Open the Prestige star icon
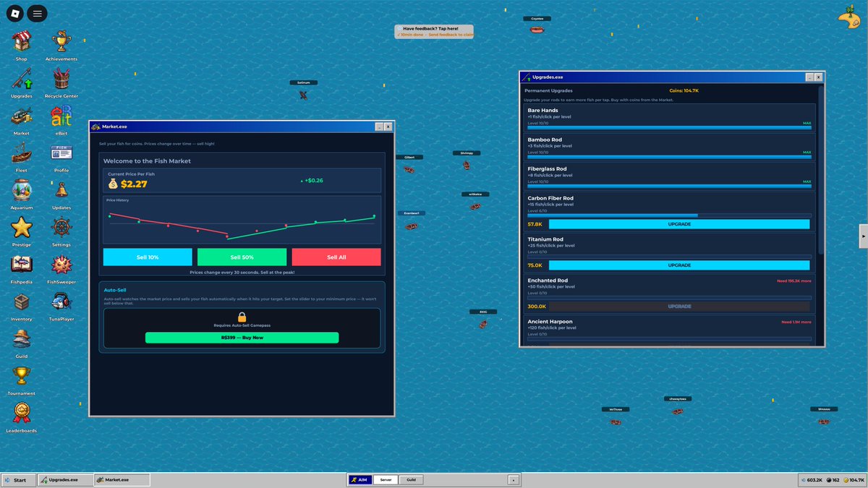Image resolution: width=868 pixels, height=488 pixels. 22,227
